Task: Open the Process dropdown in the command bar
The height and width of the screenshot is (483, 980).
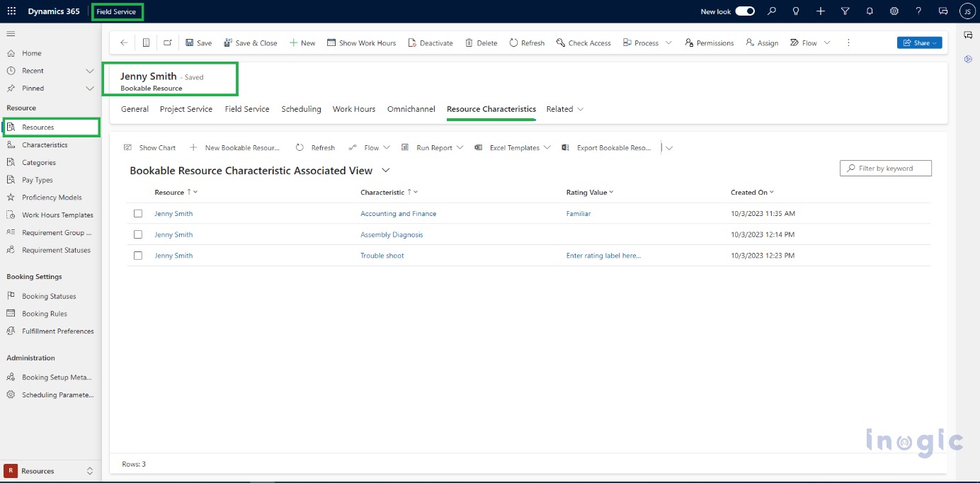Action: pyautogui.click(x=646, y=42)
